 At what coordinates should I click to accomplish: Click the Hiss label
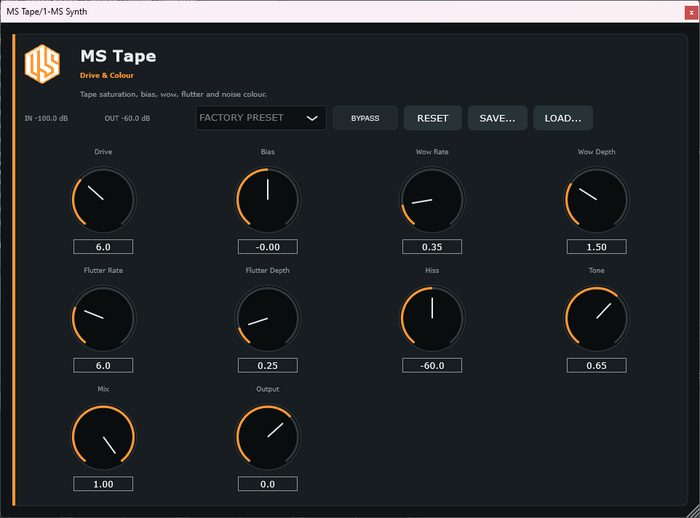tap(432, 271)
